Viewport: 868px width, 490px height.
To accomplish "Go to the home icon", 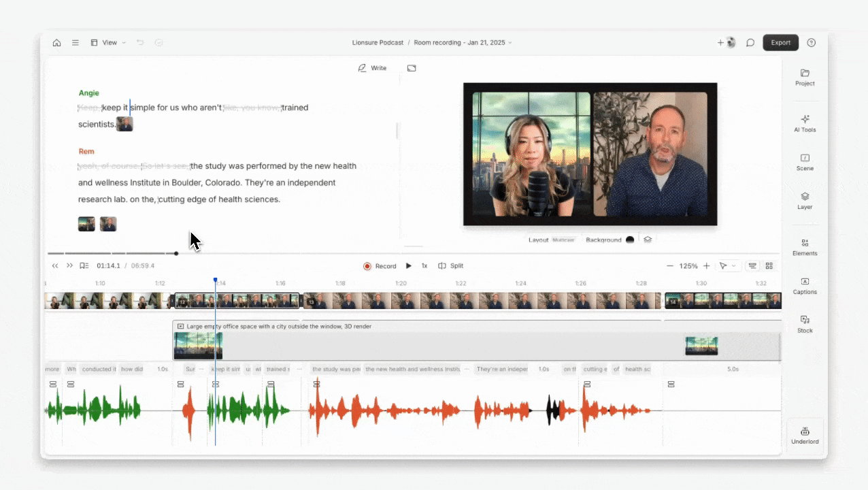I will click(x=56, y=42).
